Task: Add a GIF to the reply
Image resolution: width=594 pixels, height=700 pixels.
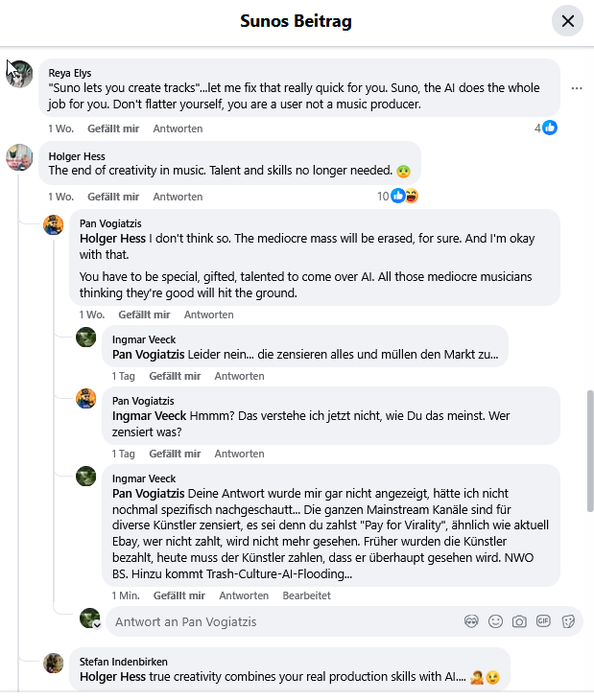Action: click(x=543, y=620)
